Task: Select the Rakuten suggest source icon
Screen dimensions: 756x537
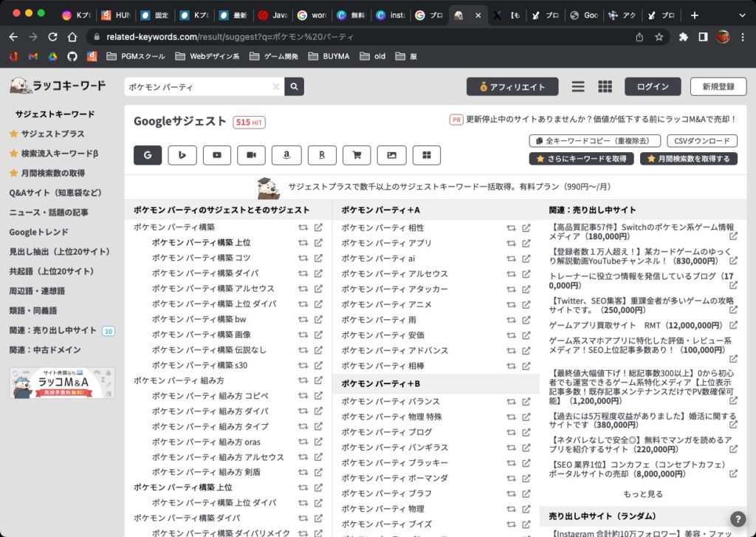Action: pos(322,155)
